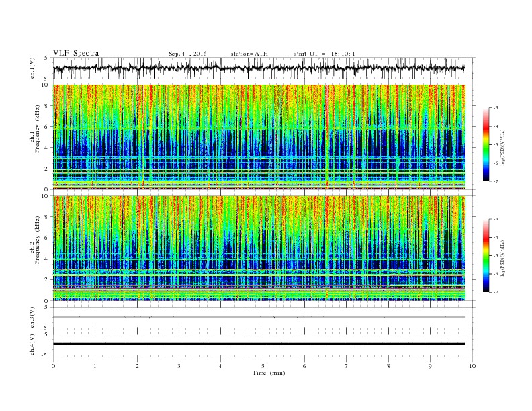Click the "1" time axis tick label
Image resolution: width=532 pixels, height=411 pixels.
(95, 366)
